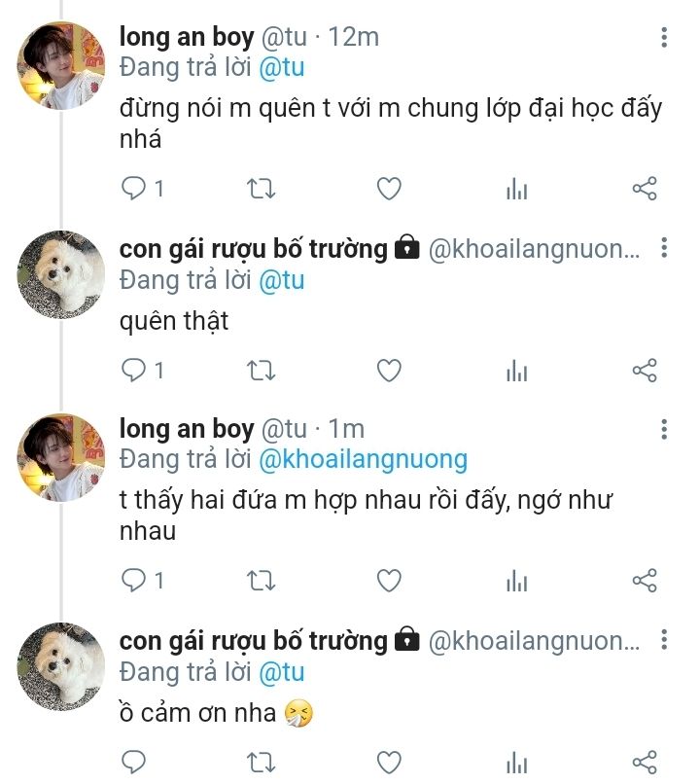700x784 pixels.
Task: Open the dog avatar on the "quên thật" tweet
Action: [60, 274]
